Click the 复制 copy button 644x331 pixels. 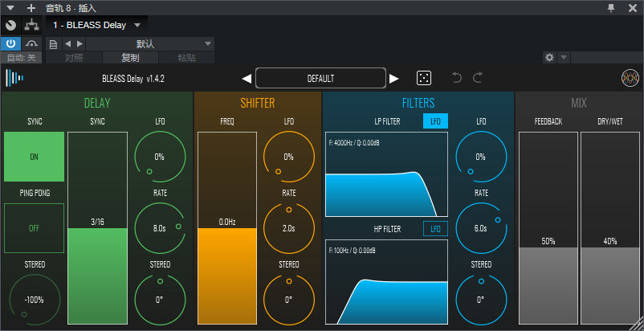[x=130, y=58]
